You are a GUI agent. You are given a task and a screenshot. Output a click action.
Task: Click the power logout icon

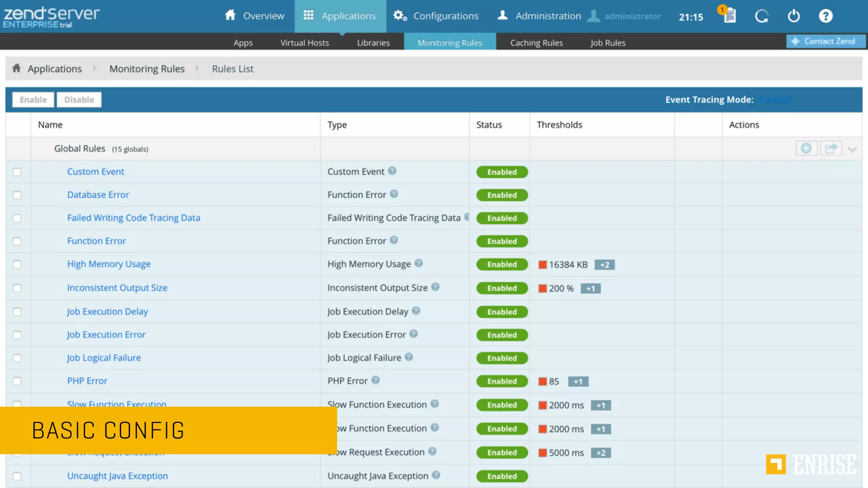tap(793, 16)
